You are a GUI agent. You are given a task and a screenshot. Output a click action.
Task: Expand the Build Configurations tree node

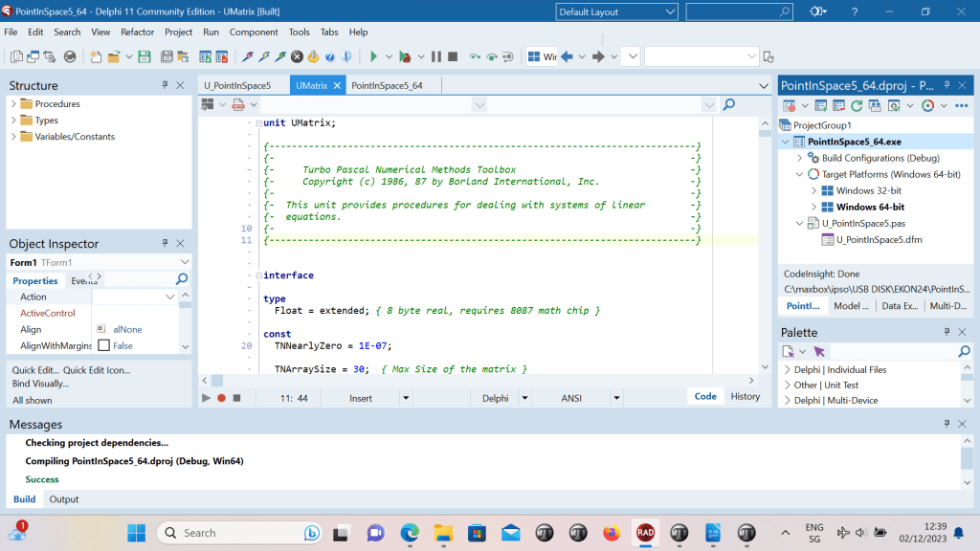click(x=800, y=158)
